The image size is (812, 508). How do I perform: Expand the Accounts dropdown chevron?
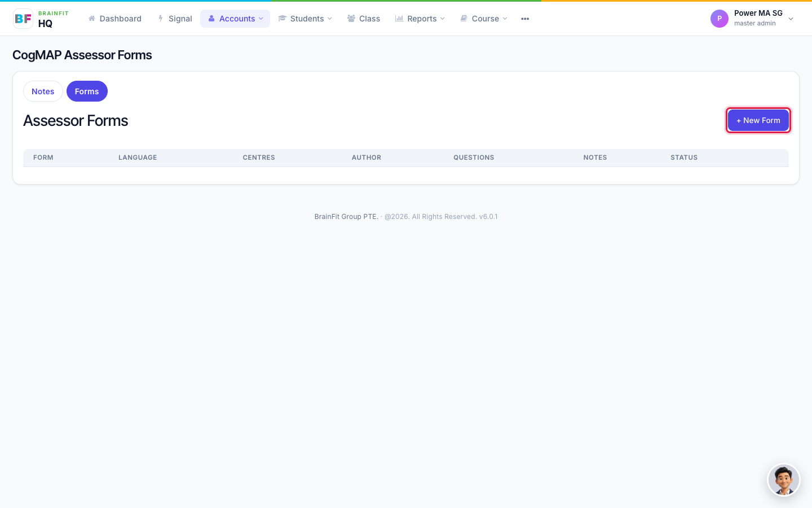261,19
